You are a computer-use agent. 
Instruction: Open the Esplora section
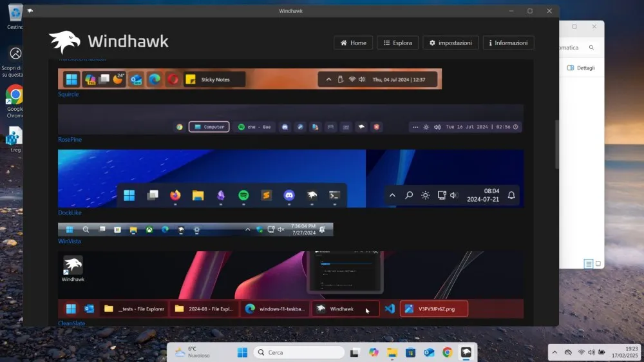pos(397,43)
